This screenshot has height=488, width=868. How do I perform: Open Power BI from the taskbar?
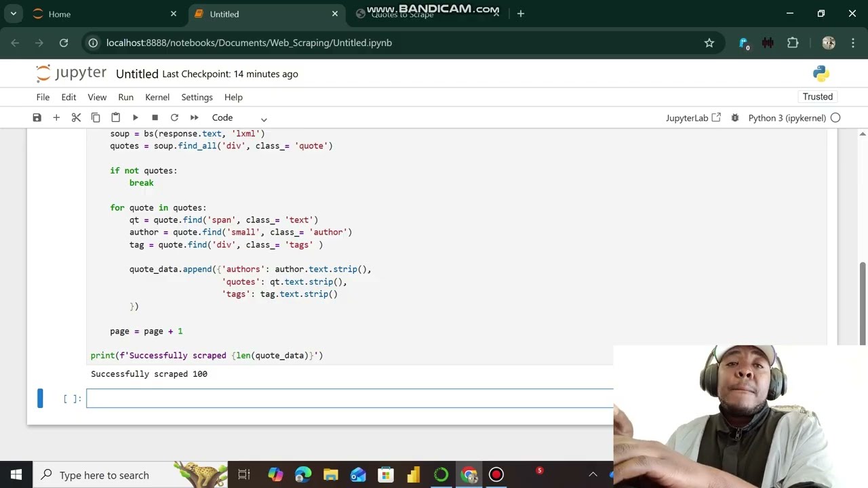[x=413, y=475]
